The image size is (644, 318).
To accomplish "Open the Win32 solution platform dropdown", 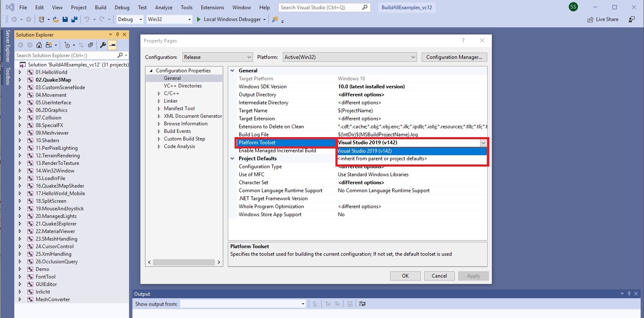I will pos(169,19).
